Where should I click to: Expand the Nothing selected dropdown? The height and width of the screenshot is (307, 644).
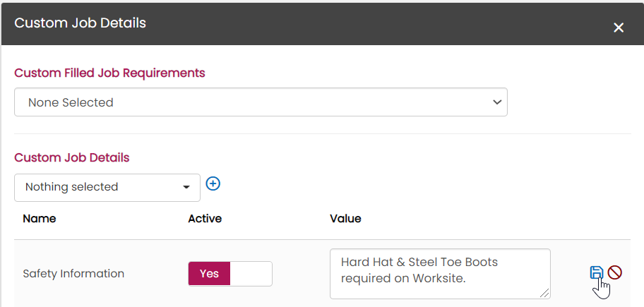[x=107, y=188]
